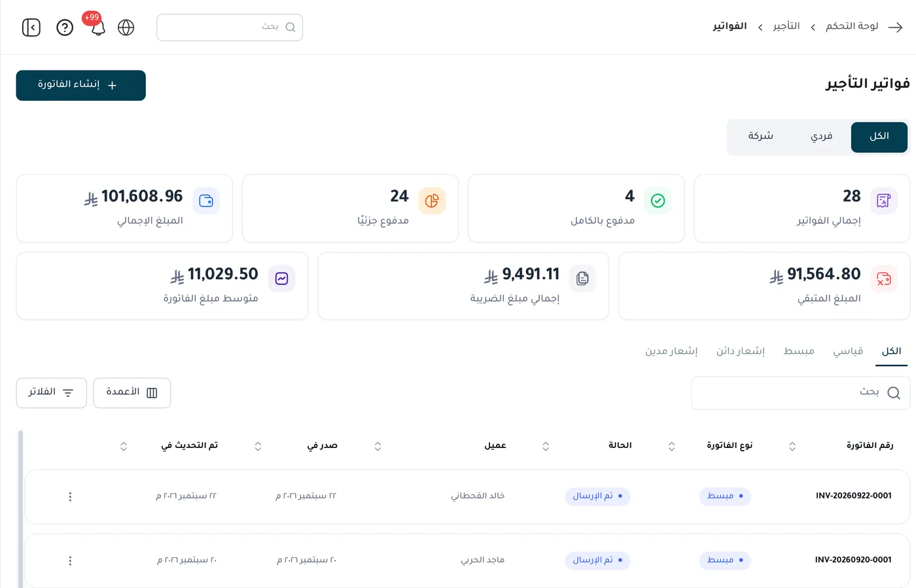Viewport: 916px width, 588px height.
Task: Switch to the الكل invoice tab
Action: point(891,351)
